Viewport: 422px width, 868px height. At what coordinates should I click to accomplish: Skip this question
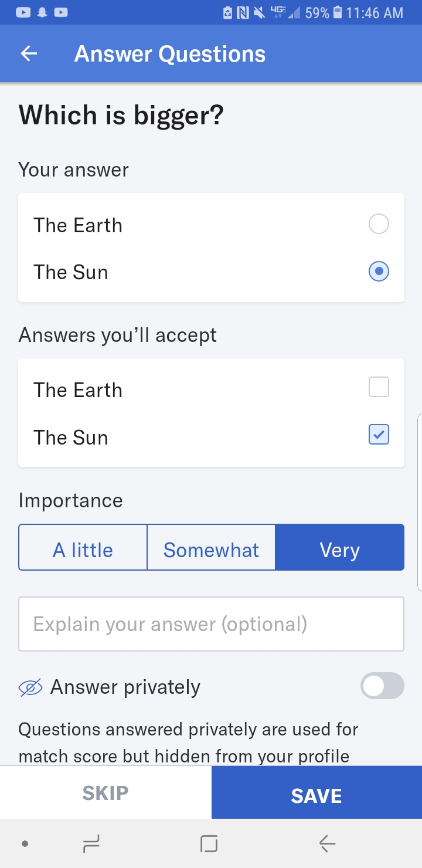(105, 793)
